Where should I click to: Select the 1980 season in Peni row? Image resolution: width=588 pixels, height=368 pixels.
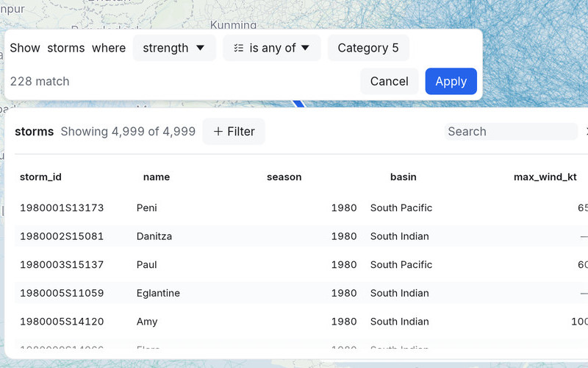point(344,208)
